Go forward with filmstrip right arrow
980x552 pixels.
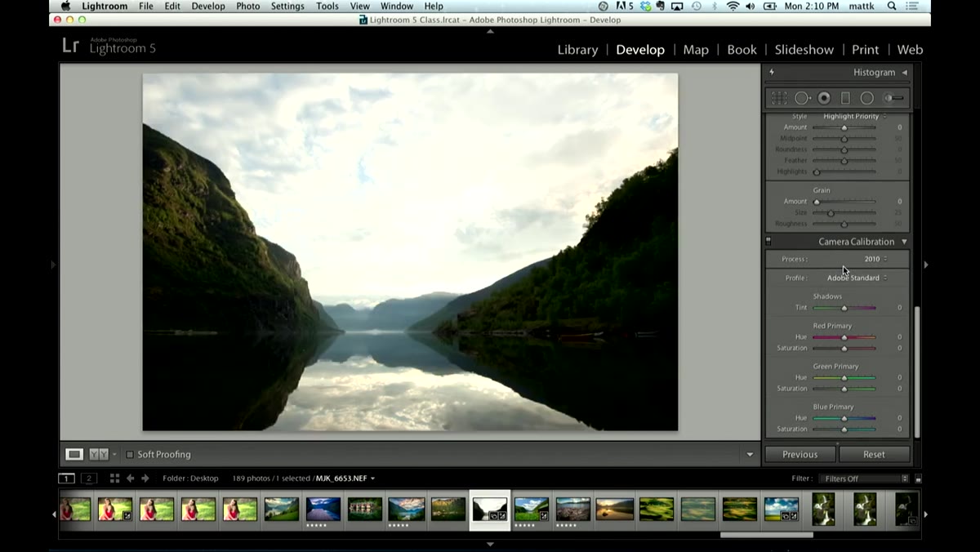[145, 479]
